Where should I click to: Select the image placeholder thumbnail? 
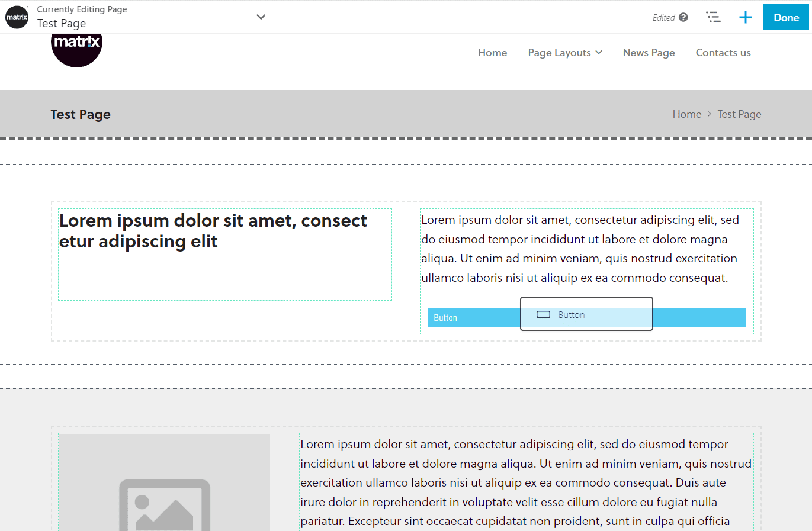click(x=165, y=482)
